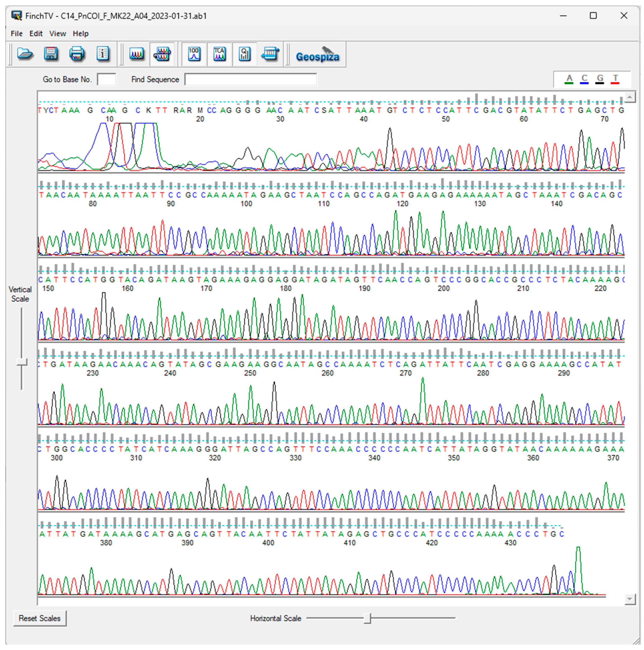Open the file information icon
Image resolution: width=644 pixels, height=650 pixels.
[103, 54]
